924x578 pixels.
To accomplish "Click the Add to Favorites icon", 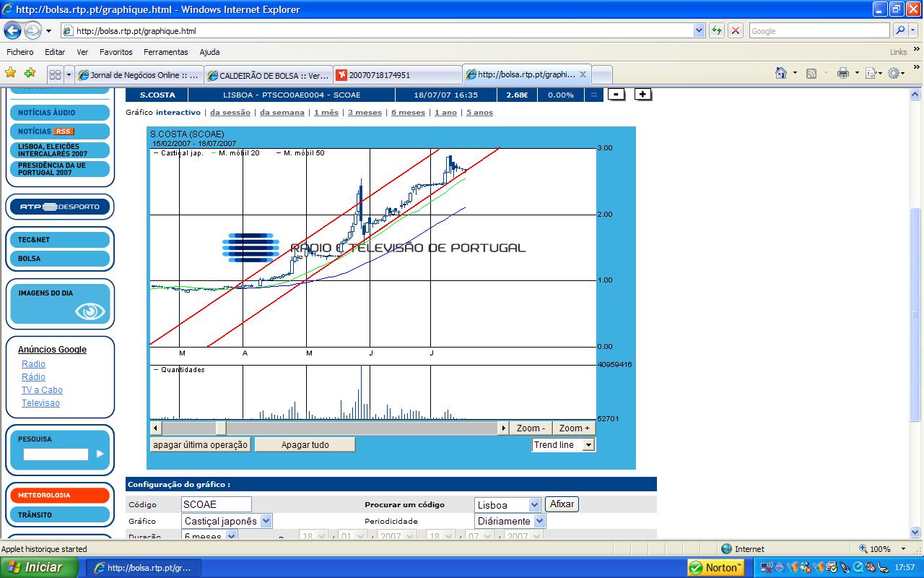I will coord(30,74).
